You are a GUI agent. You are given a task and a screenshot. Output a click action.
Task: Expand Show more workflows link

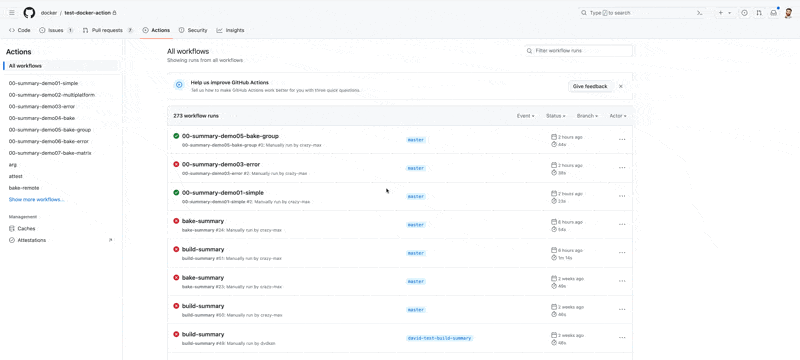pyautogui.click(x=37, y=199)
